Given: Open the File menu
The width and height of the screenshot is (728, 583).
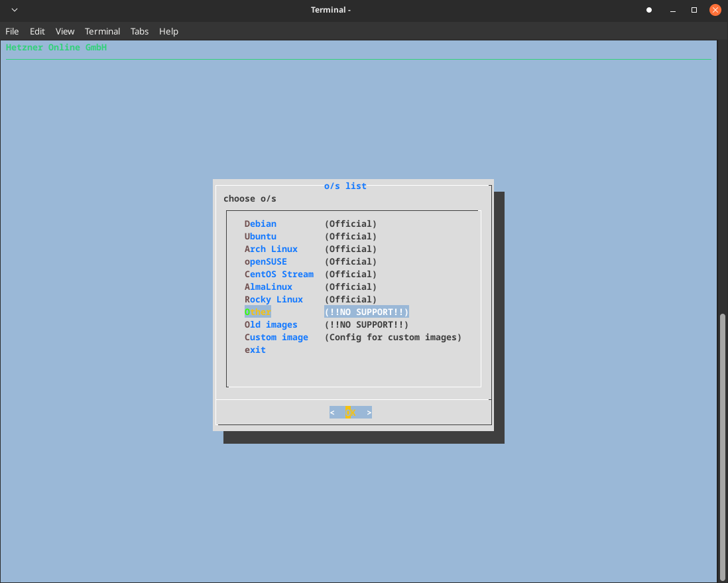Looking at the screenshot, I should 12,31.
